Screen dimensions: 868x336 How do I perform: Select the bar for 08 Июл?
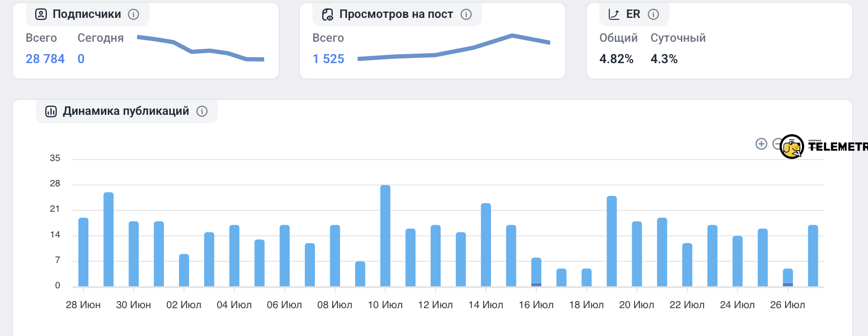click(x=335, y=255)
